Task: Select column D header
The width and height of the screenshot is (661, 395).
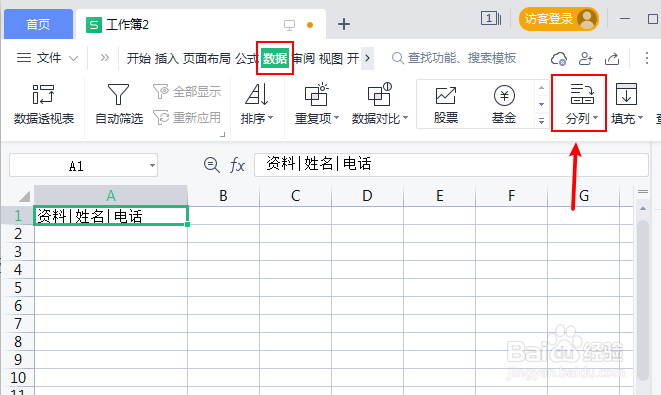Action: 367,196
